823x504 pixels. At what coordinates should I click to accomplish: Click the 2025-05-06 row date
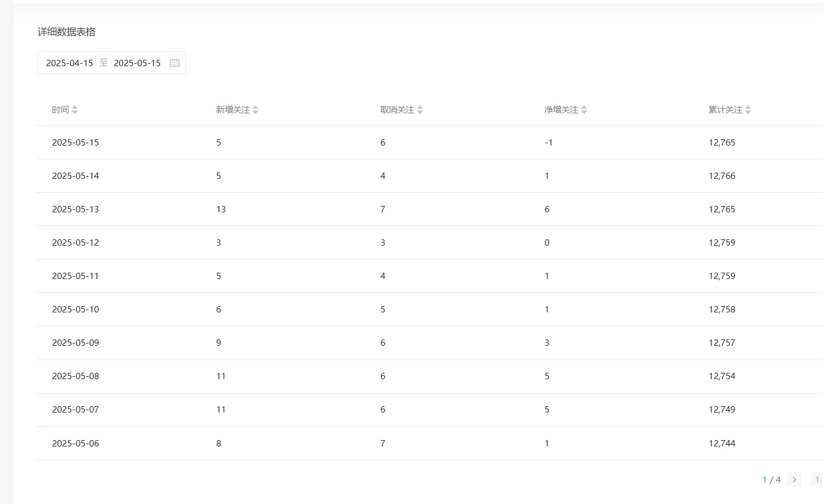[75, 444]
